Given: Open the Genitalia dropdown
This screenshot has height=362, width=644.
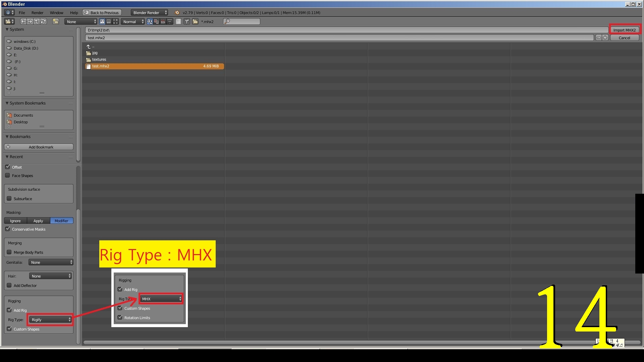Looking at the screenshot, I should tap(51, 262).
